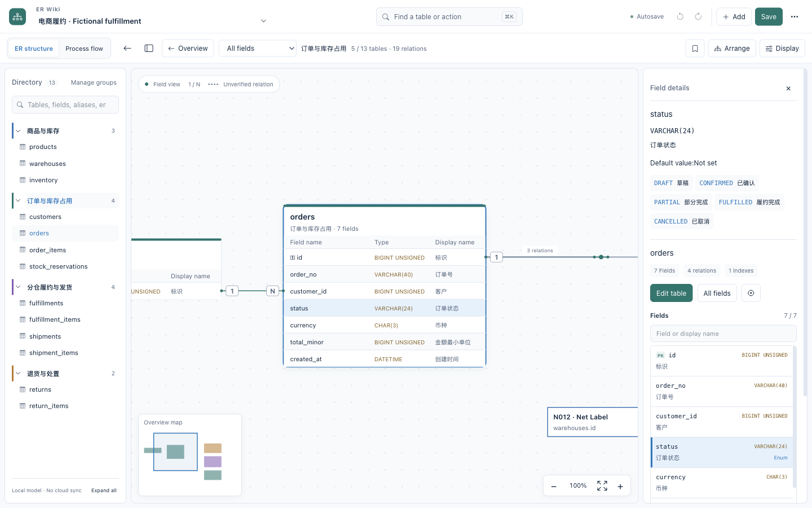
Task: Select created_at row in orders table
Action: tap(384, 359)
